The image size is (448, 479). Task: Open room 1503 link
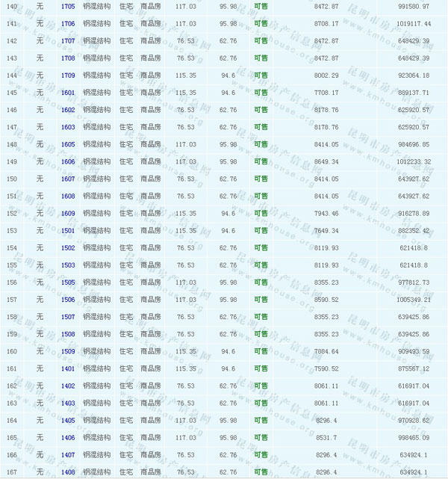coord(68,265)
